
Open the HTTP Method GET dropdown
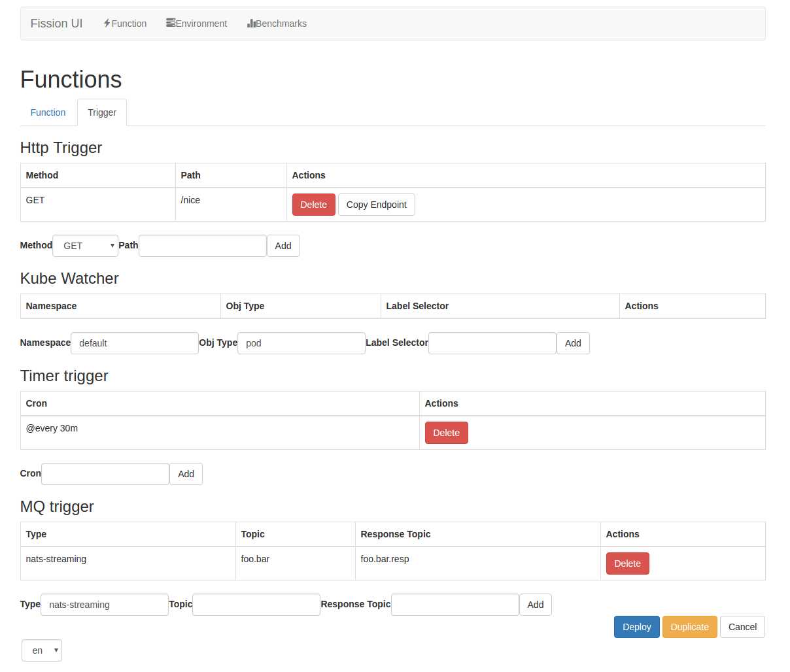coord(86,246)
